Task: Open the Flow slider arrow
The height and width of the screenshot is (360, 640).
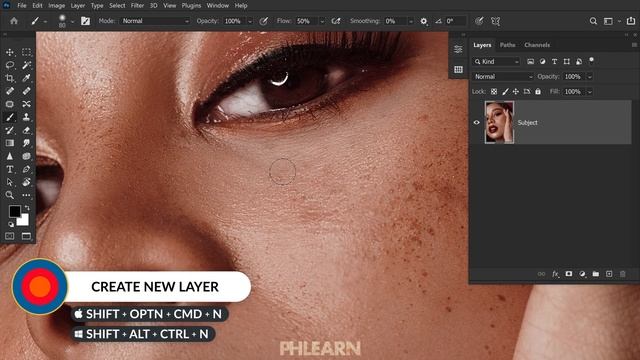Action: coord(322,21)
